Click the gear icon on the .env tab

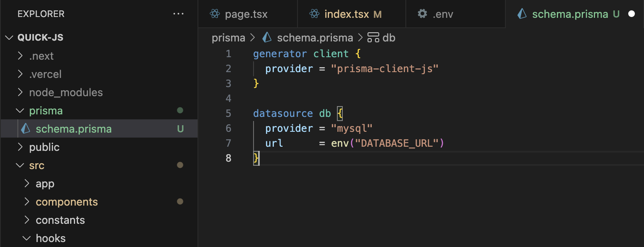coord(422,14)
